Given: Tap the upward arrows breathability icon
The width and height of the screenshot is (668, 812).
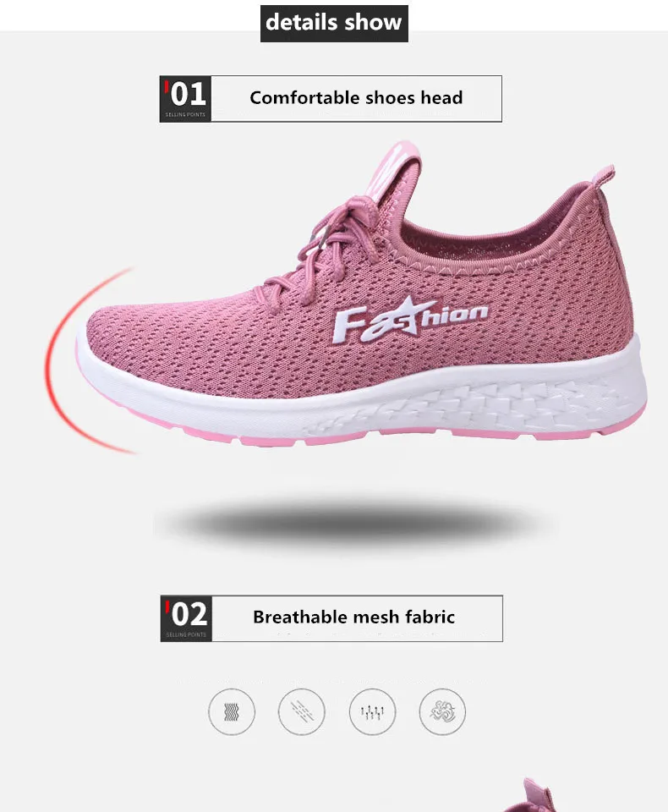Looking at the screenshot, I should coord(372,711).
